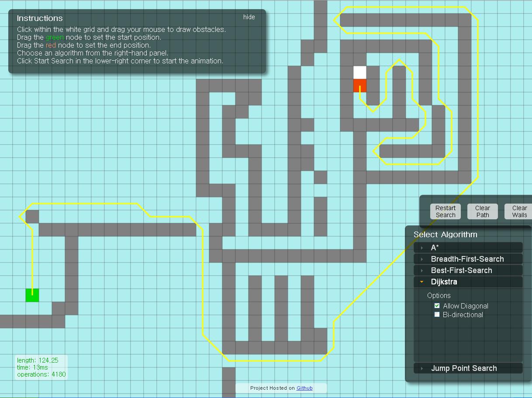
Task: Click the Restart Search button
Action: pyautogui.click(x=445, y=211)
